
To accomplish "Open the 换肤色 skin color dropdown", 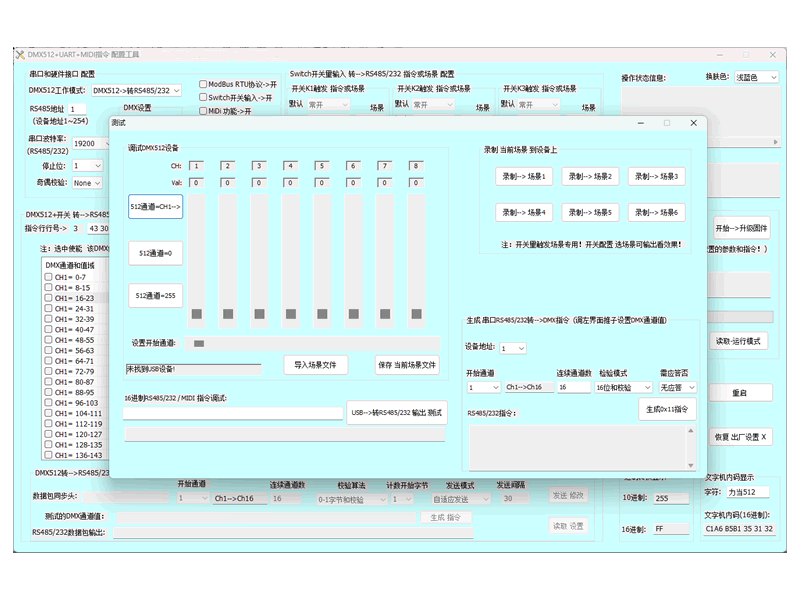I will pyautogui.click(x=757, y=77).
